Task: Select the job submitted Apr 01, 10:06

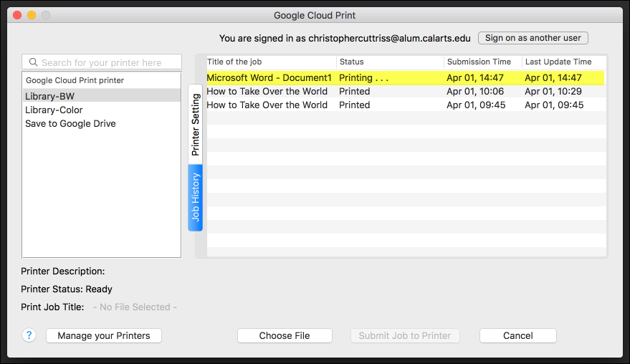Action: [406, 91]
